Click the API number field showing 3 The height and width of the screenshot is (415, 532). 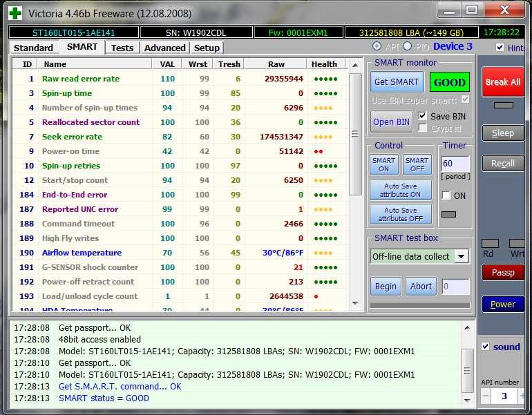click(504, 396)
